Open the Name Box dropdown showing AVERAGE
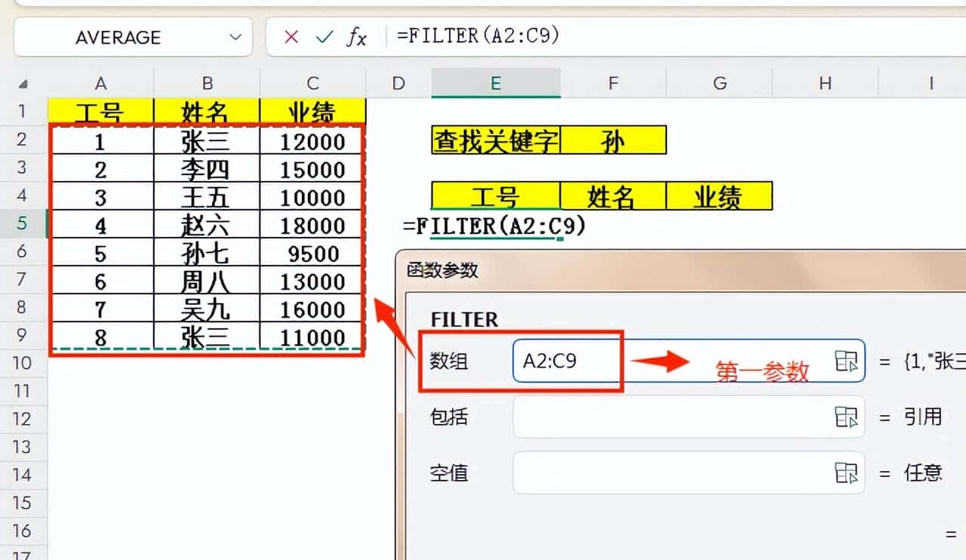Viewport: 966px width, 560px height. tap(234, 36)
